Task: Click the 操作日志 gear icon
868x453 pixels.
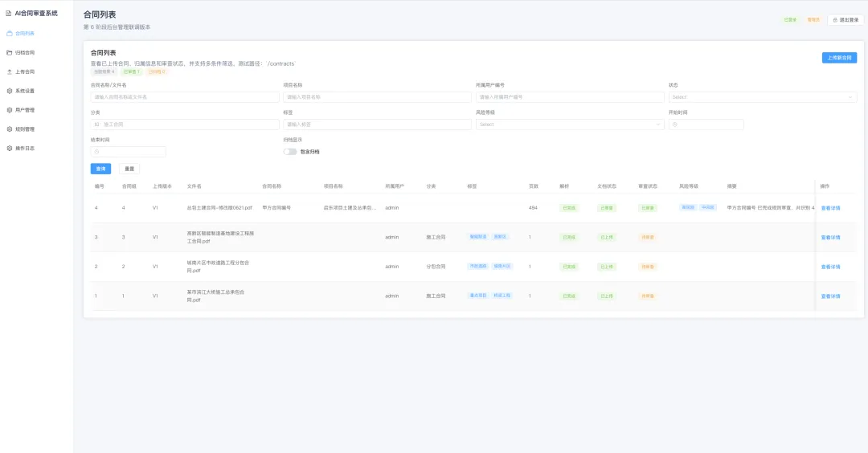Action: click(x=10, y=149)
